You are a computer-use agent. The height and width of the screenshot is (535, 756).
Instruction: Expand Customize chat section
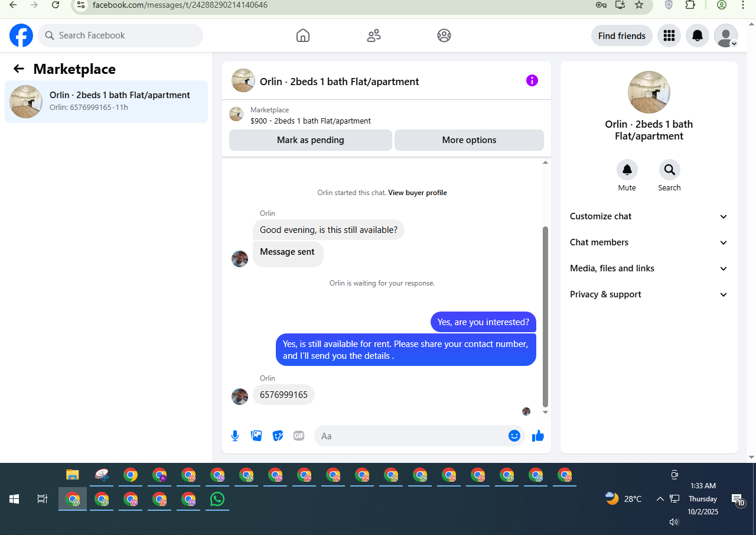(x=649, y=216)
